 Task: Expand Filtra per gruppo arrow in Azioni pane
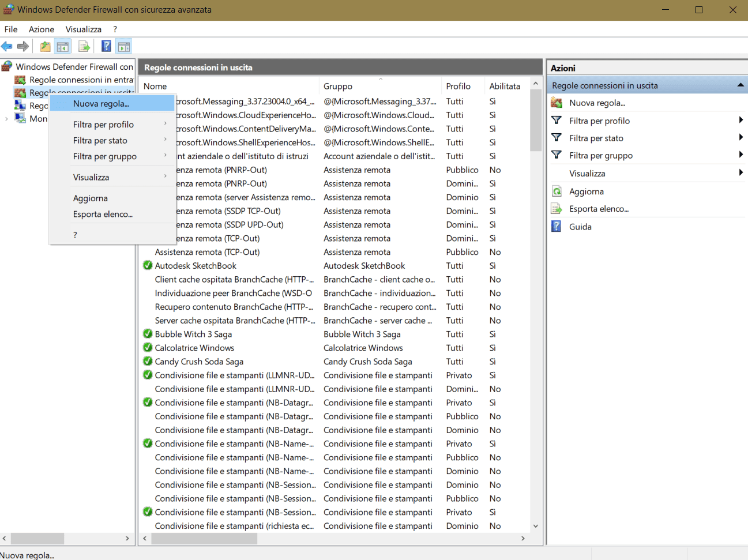tap(741, 155)
